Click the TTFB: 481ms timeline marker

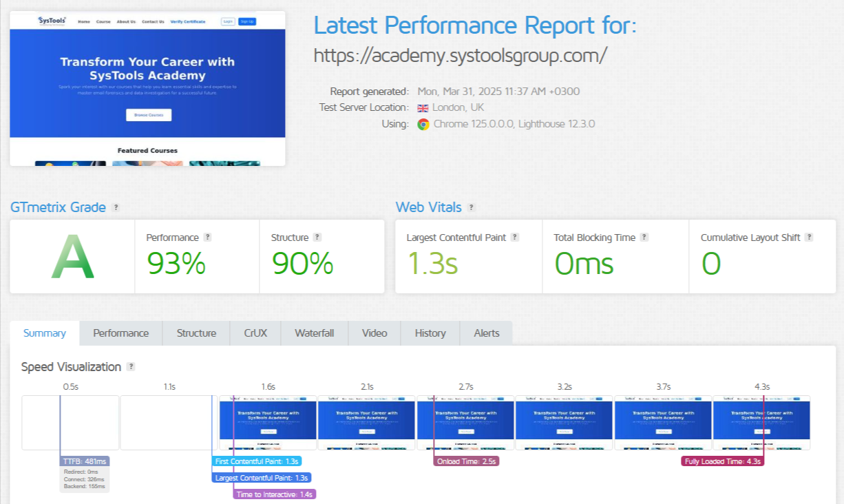tap(85, 461)
